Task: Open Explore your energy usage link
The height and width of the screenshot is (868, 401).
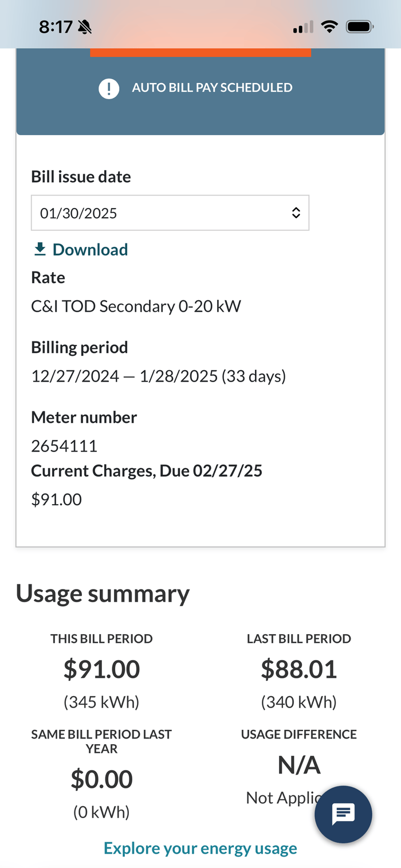Action: pos(200,848)
